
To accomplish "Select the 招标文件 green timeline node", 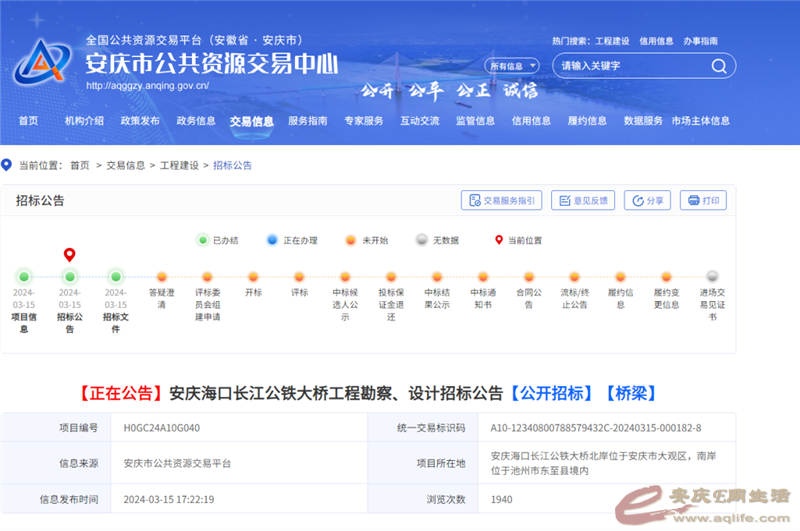I will pyautogui.click(x=115, y=277).
